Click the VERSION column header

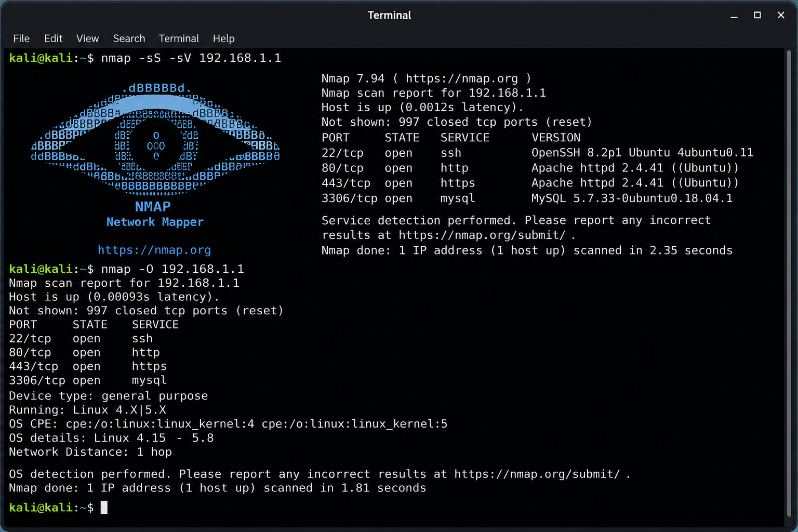point(556,138)
